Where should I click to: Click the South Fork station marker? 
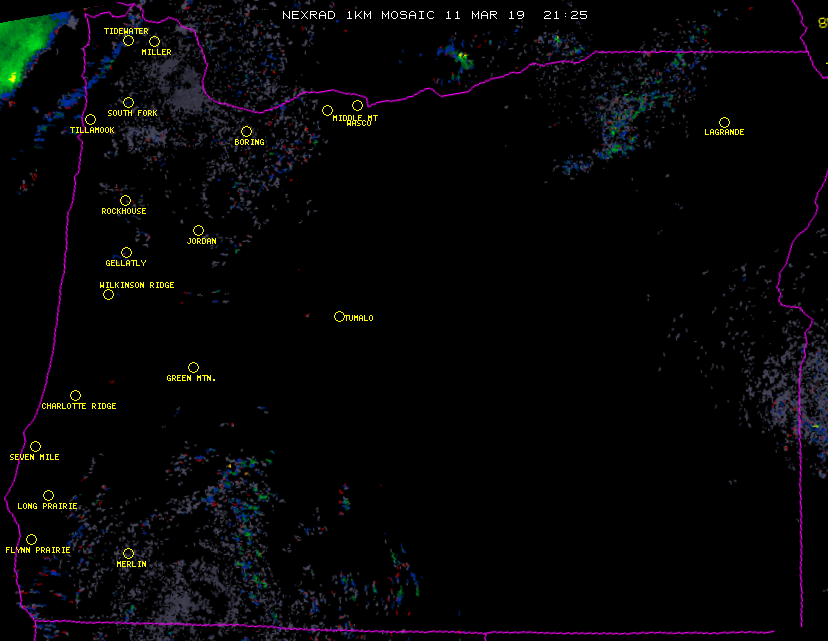128,103
